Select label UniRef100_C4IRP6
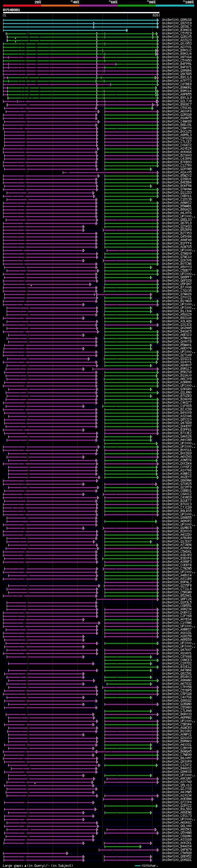Viewport: 197px width, 868px height. 177,159
